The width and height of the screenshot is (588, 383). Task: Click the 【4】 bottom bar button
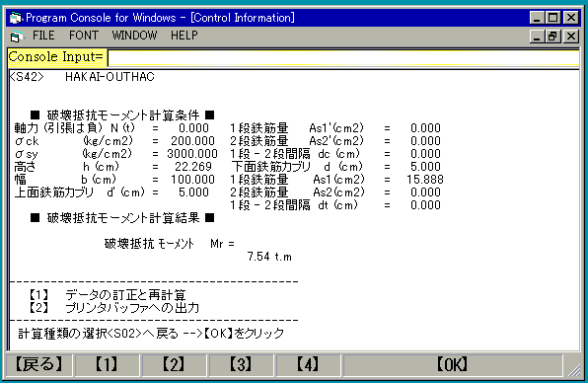tap(308, 364)
